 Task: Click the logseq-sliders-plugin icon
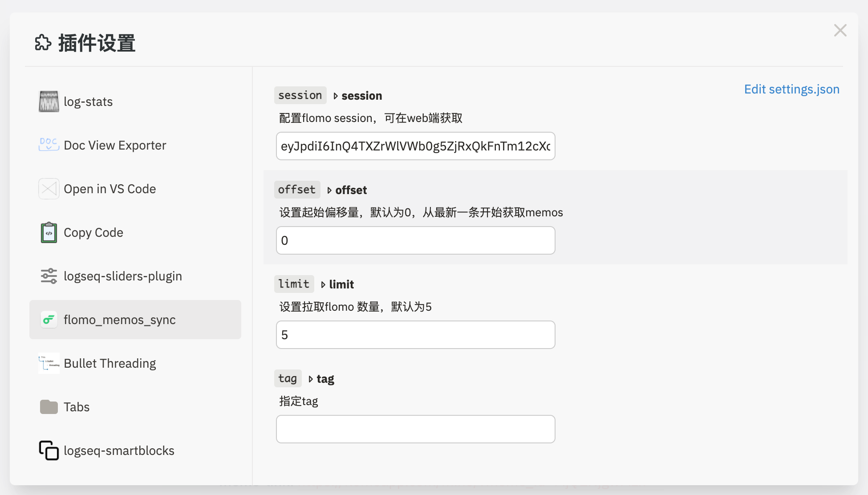tap(48, 276)
